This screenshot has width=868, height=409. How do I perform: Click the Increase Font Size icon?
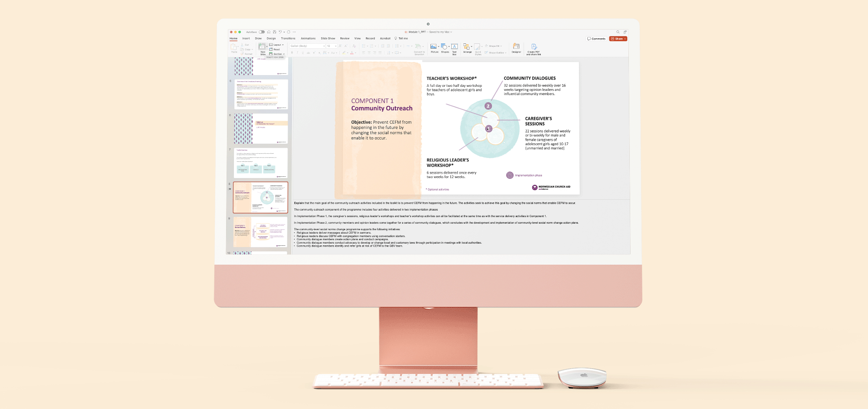click(340, 46)
